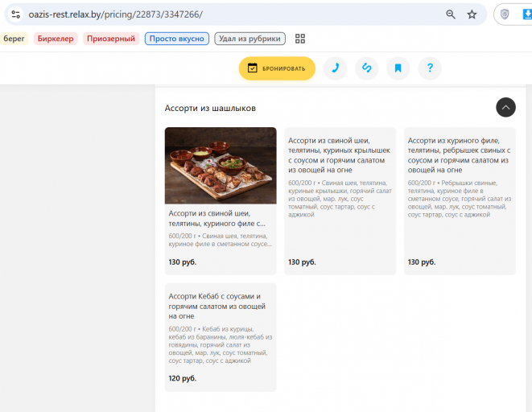
Task: Click the куриное филе в сметанном соусе description
Action: coord(221,240)
